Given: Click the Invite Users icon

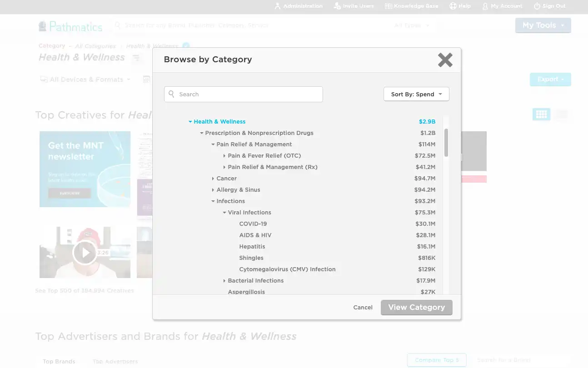Looking at the screenshot, I should coord(337,6).
